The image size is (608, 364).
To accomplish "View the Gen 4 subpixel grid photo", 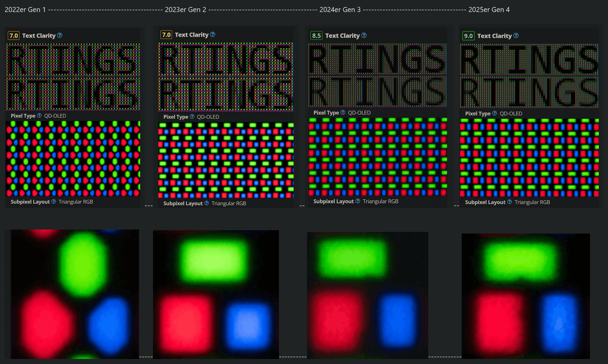I will click(529, 157).
